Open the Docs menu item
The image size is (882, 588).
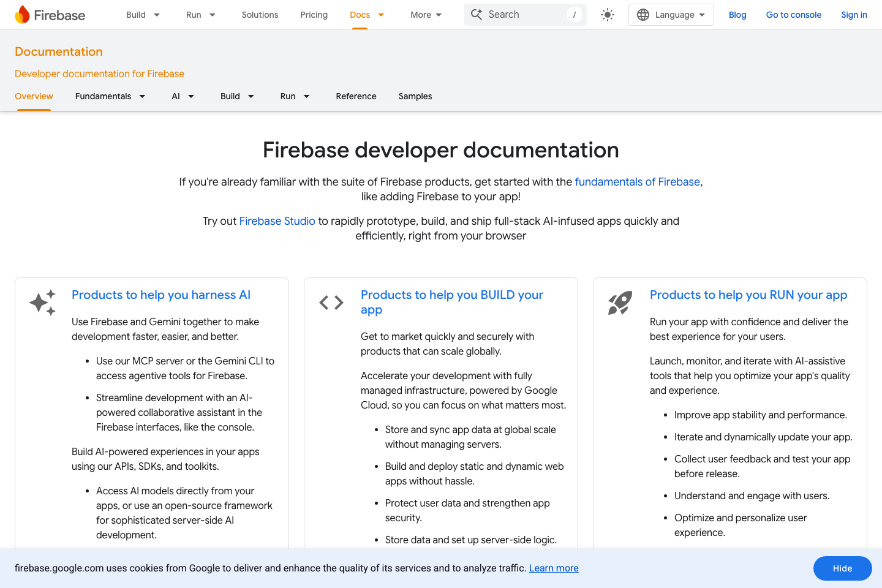(x=366, y=14)
